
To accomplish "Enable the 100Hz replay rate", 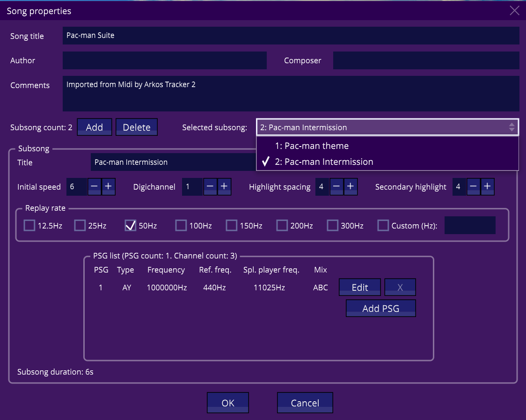I will click(x=181, y=226).
